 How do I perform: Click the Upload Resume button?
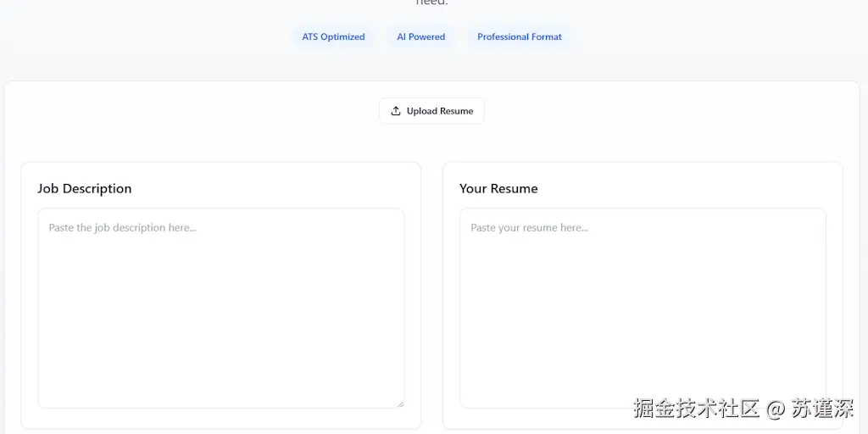coord(431,111)
